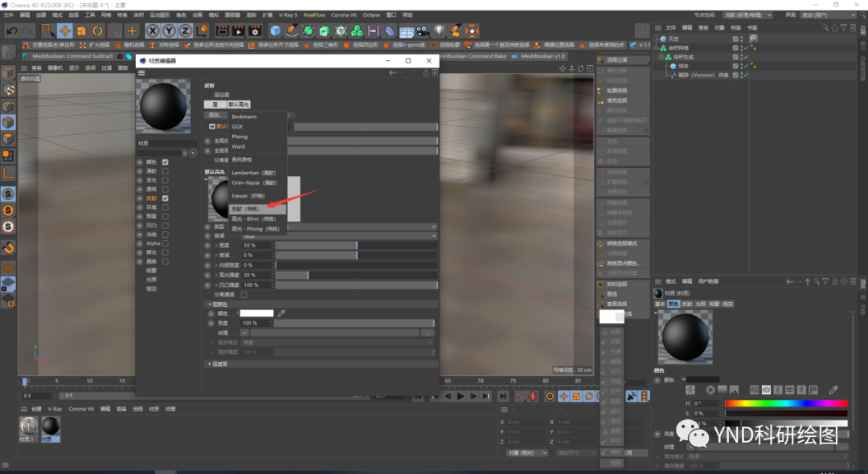Open the V-Ray 5 menu

[x=288, y=15]
